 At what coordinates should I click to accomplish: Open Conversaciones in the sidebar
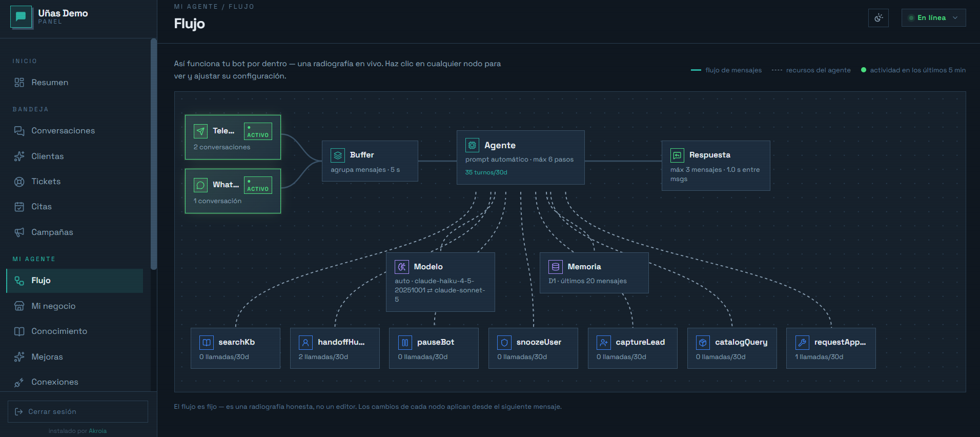click(x=75, y=131)
